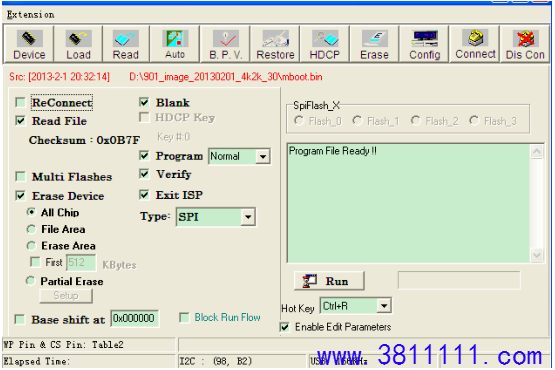Image resolution: width=555 pixels, height=370 pixels.
Task: Open the Config toolbar icon
Action: (x=424, y=44)
